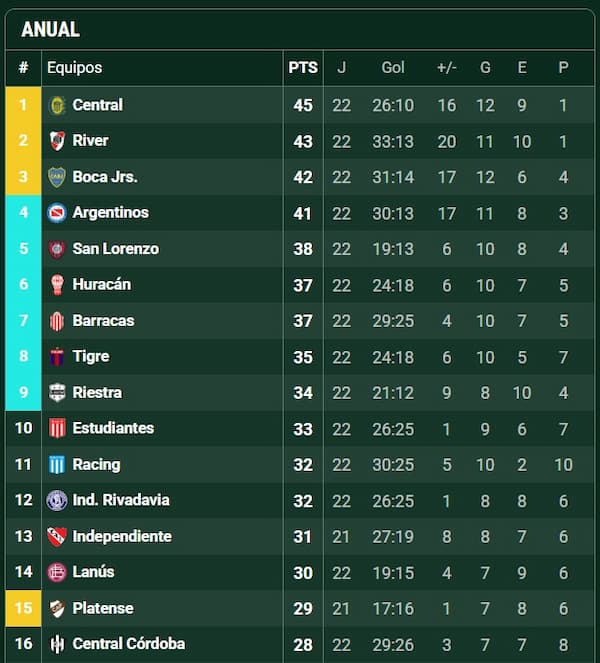Open the San Lorenzo shield icon
The height and width of the screenshot is (663, 600).
point(57,249)
